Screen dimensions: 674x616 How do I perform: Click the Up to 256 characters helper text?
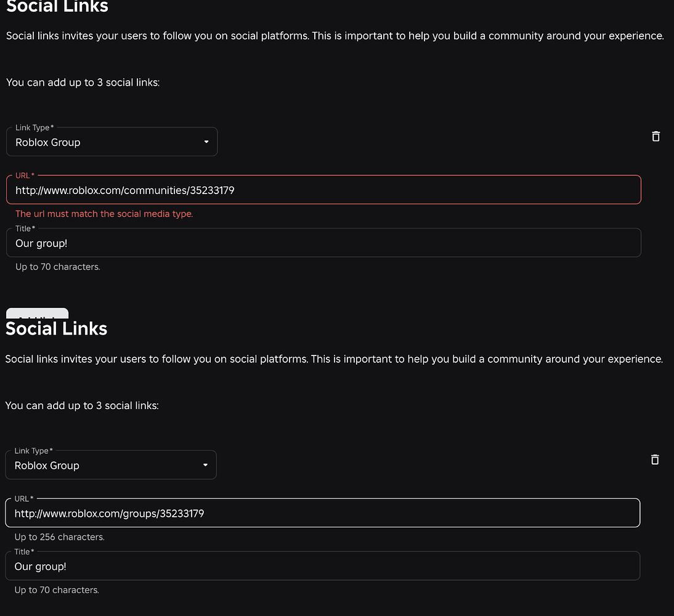59,537
